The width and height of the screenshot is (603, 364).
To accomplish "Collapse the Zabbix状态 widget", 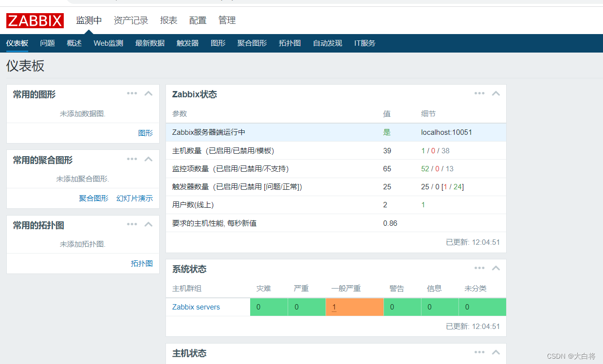I will tap(496, 93).
